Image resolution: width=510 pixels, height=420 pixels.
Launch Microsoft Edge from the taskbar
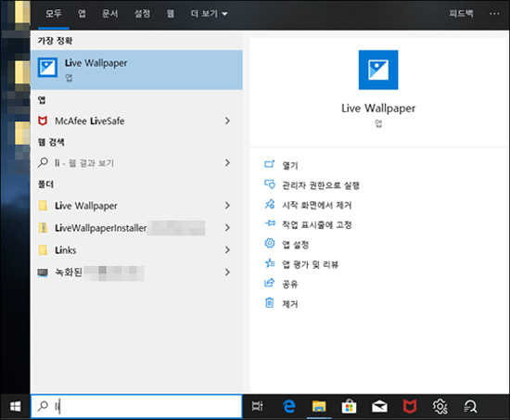point(288,407)
